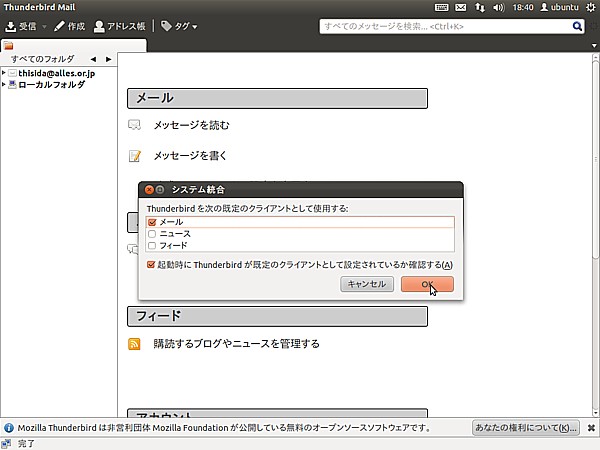This screenshot has height=450, width=600.
Task: Click あなたの権利について button
Action: pos(526,428)
